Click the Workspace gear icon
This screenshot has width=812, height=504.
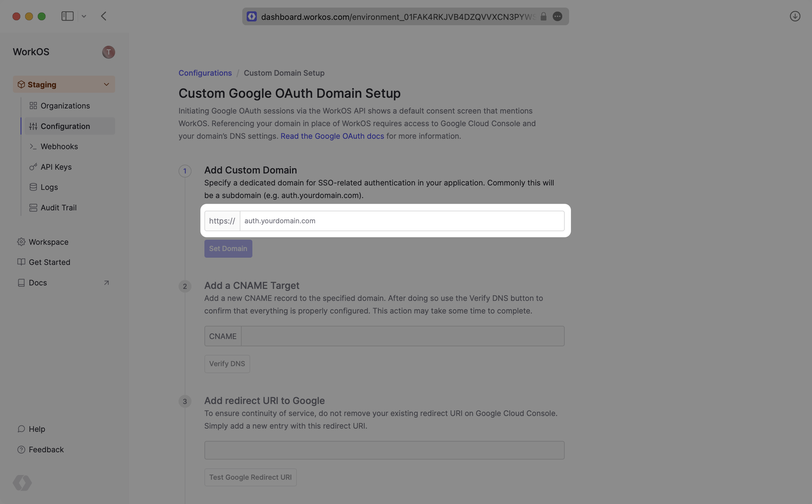pyautogui.click(x=21, y=242)
